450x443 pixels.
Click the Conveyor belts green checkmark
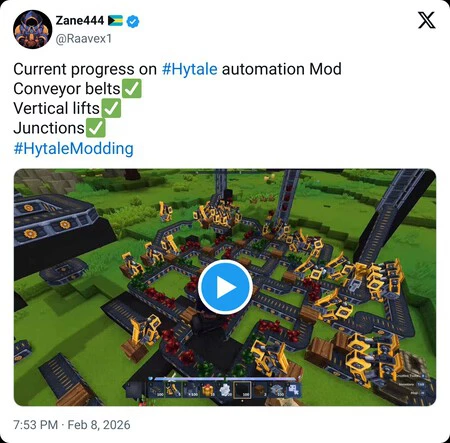click(x=131, y=89)
